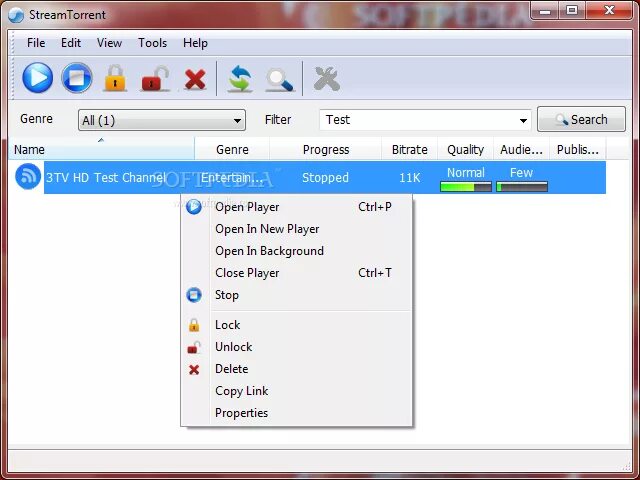Close the StreamTorrent window
The width and height of the screenshot is (640, 480).
coord(609,11)
